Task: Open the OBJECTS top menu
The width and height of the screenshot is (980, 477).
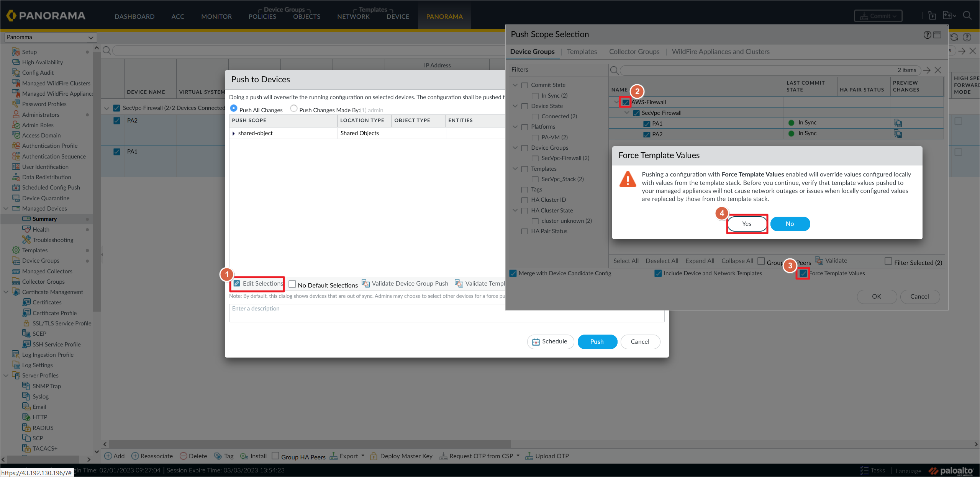Action: [x=306, y=16]
